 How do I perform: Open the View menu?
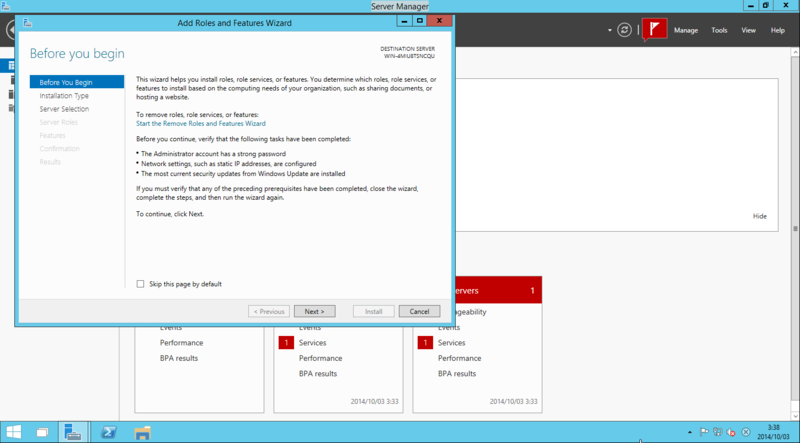click(748, 30)
